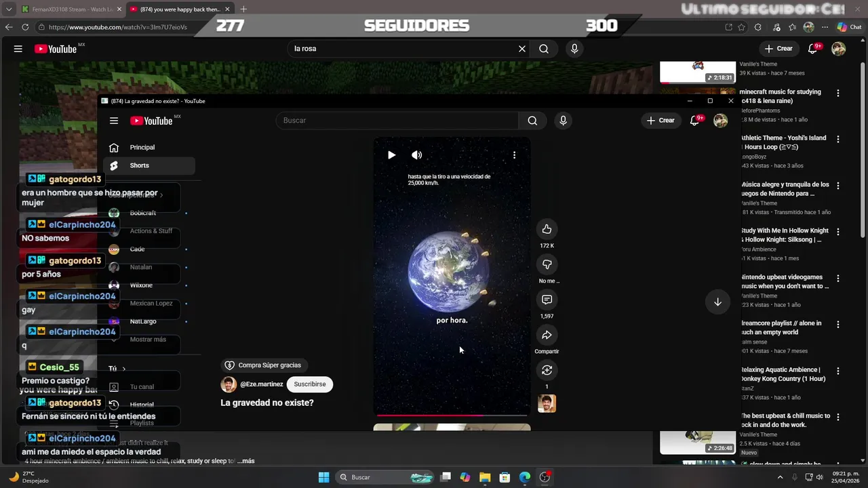Screen dimensions: 868x488
Task: Dislike the Short (No me gusta)
Action: (x=547, y=264)
